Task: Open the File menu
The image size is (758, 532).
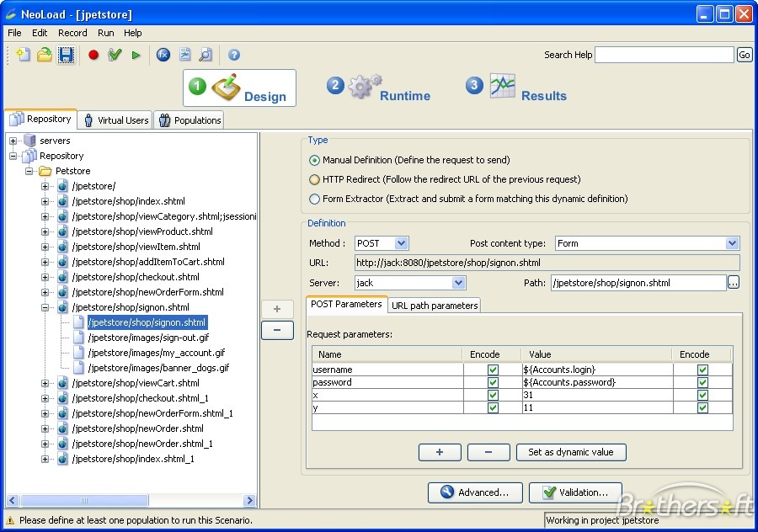Action: point(14,33)
